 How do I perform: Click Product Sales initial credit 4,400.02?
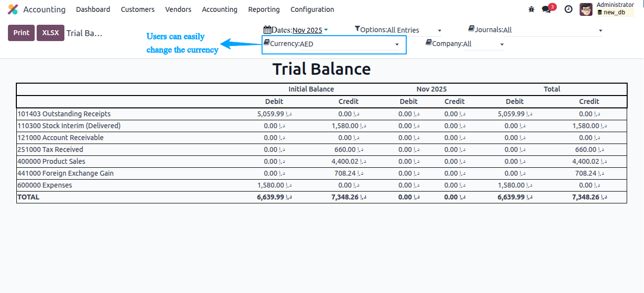pos(348,161)
